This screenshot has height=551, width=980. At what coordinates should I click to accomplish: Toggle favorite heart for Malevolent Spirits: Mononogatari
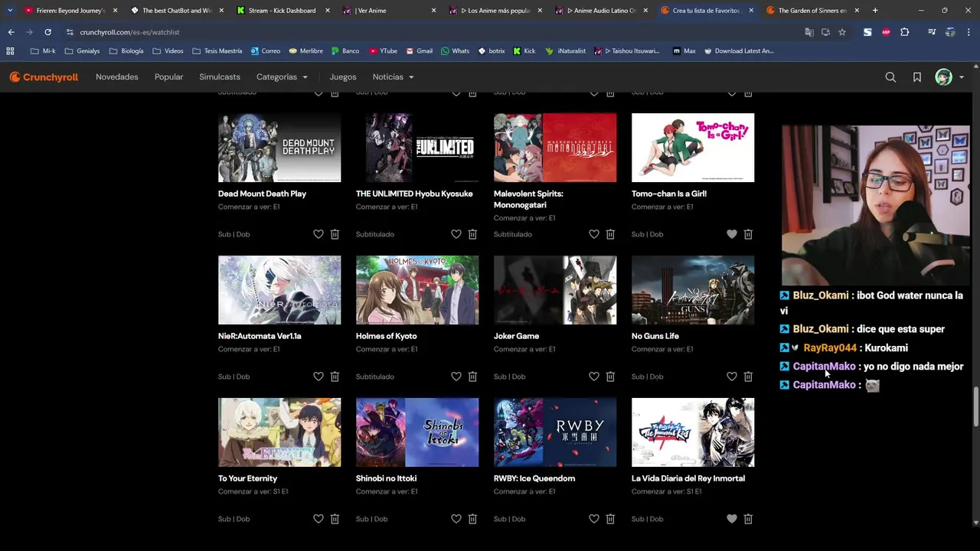[594, 234]
